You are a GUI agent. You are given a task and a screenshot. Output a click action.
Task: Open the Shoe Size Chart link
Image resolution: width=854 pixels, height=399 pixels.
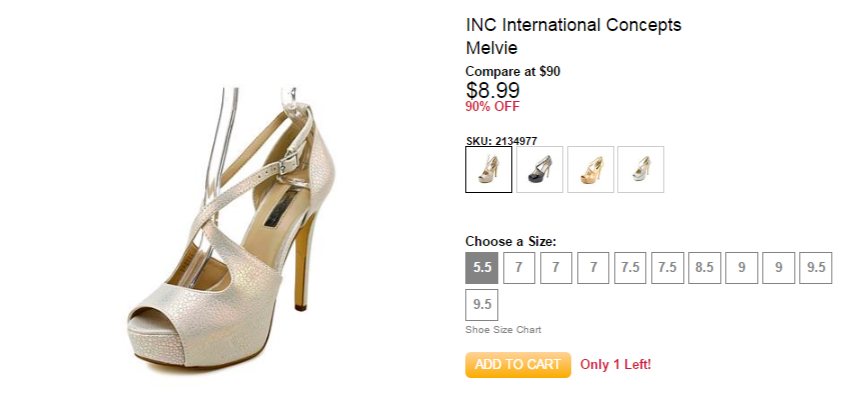[x=503, y=330]
